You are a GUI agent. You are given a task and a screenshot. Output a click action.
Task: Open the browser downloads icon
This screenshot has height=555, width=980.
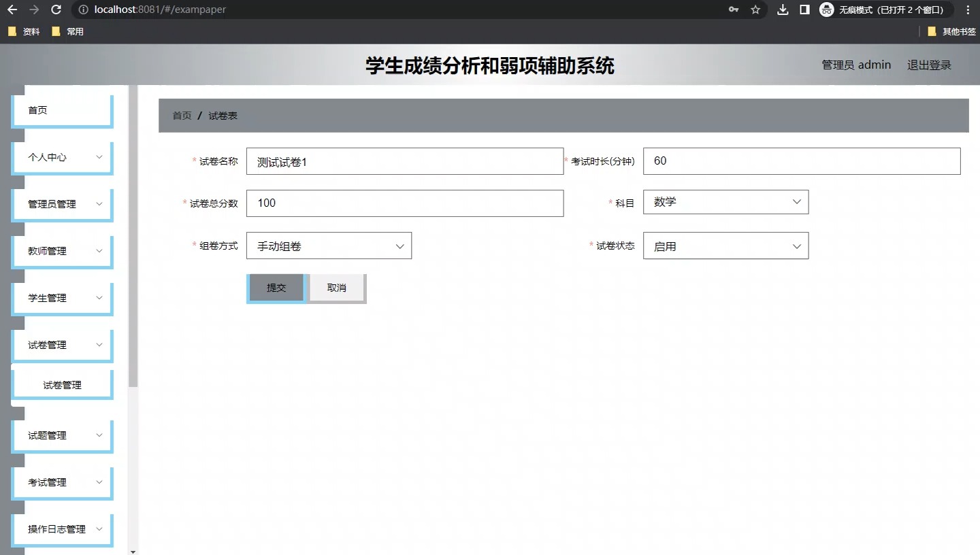pos(783,10)
